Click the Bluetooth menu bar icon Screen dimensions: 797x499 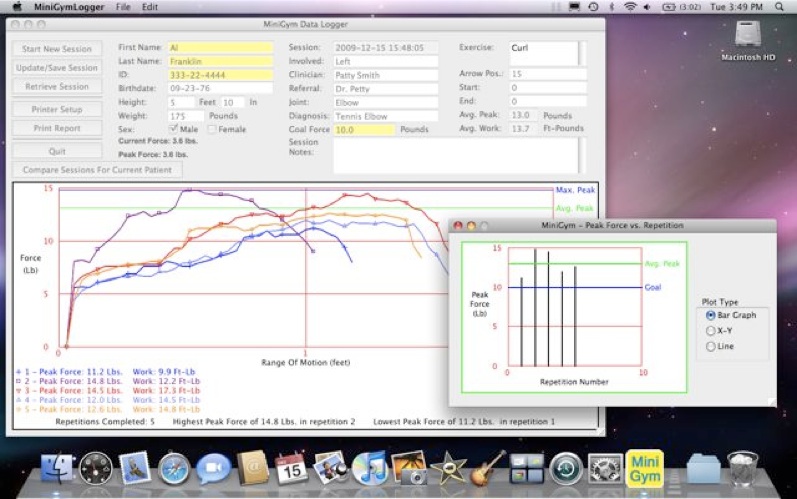(x=612, y=7)
